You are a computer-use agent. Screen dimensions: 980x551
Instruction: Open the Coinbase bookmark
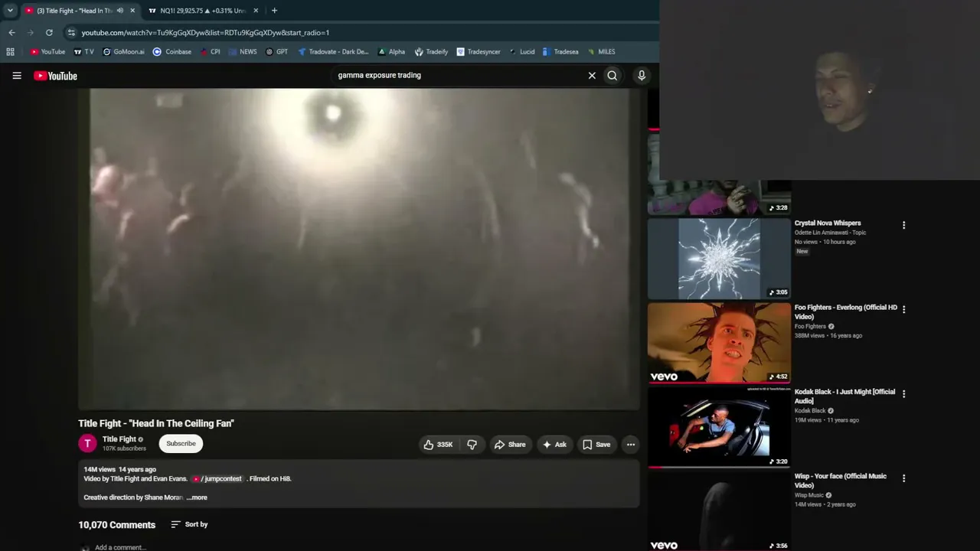click(x=172, y=52)
